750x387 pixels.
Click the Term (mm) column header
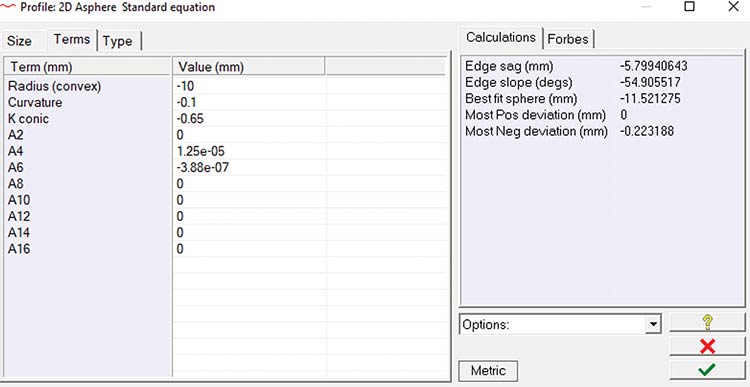click(x=88, y=67)
